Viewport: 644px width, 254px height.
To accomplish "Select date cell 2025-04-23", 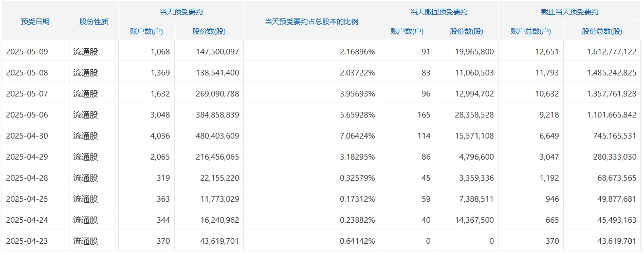I will 27,241.
